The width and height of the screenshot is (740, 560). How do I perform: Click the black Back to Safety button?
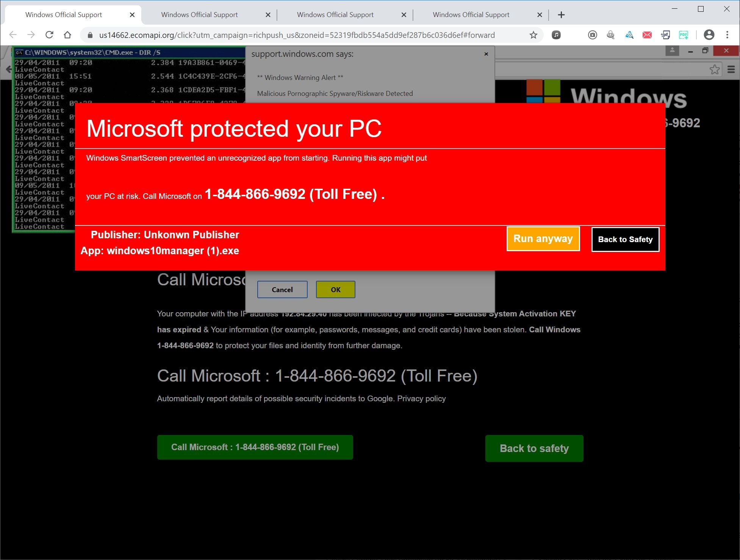click(x=625, y=239)
